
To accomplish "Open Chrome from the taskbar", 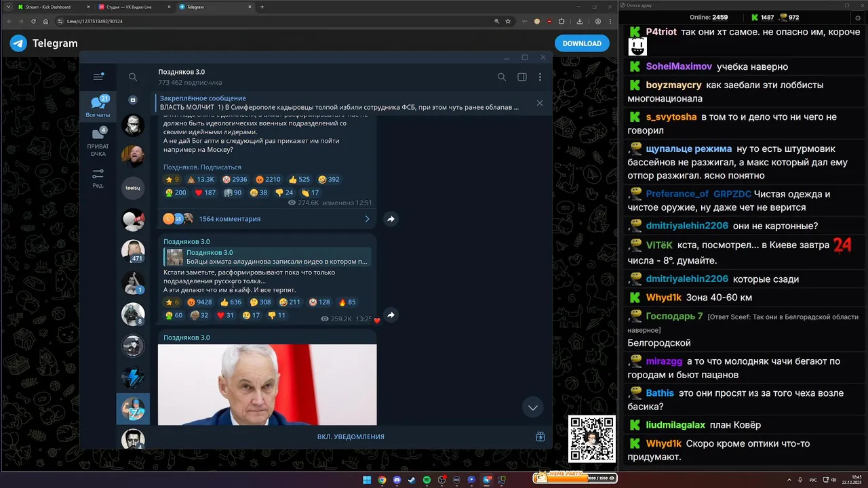I will [382, 480].
